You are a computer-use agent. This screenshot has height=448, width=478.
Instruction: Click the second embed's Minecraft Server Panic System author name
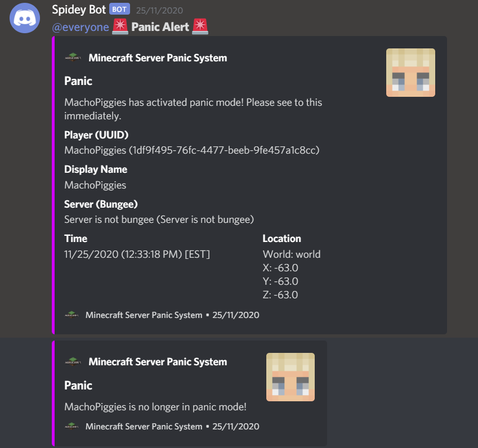pyautogui.click(x=158, y=362)
